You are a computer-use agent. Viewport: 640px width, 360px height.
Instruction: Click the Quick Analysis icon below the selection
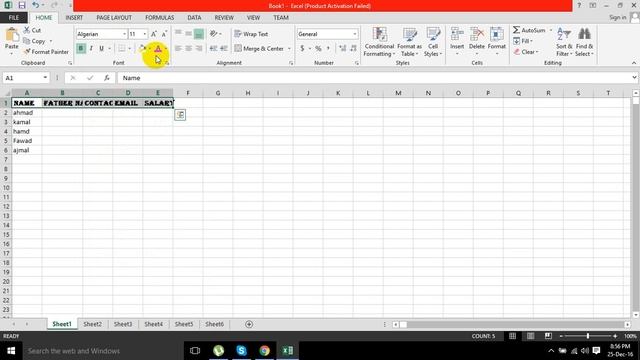point(180,115)
